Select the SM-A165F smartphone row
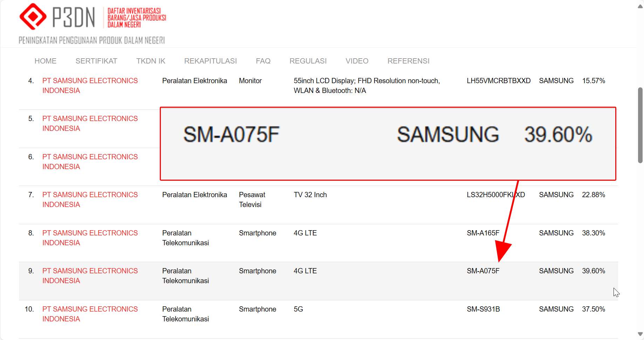Screen dimensions: 644x340 click(483, 233)
